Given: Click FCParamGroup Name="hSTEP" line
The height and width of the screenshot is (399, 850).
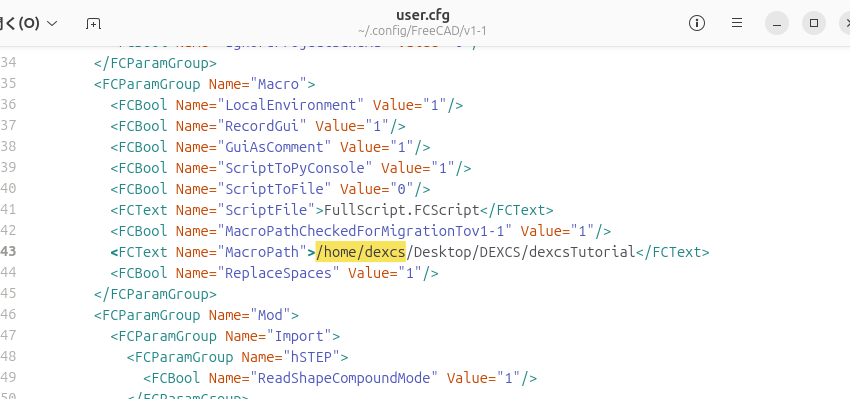Looking at the screenshot, I should pos(237,357).
